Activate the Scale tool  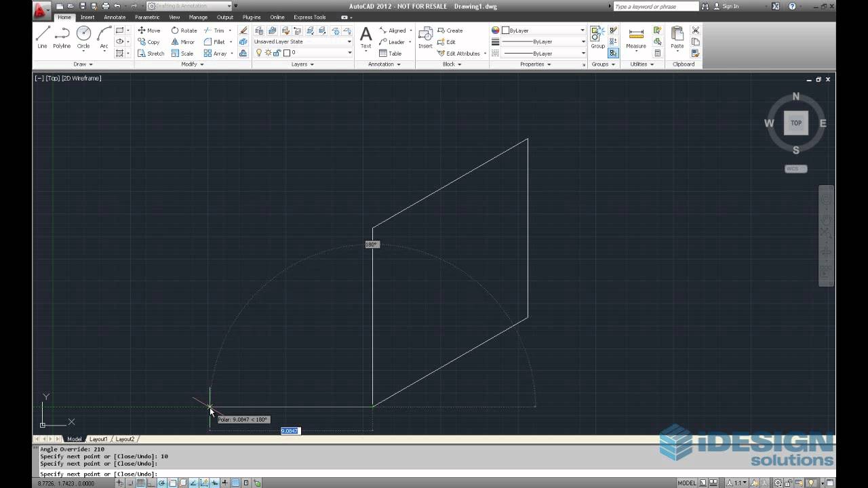pyautogui.click(x=182, y=54)
